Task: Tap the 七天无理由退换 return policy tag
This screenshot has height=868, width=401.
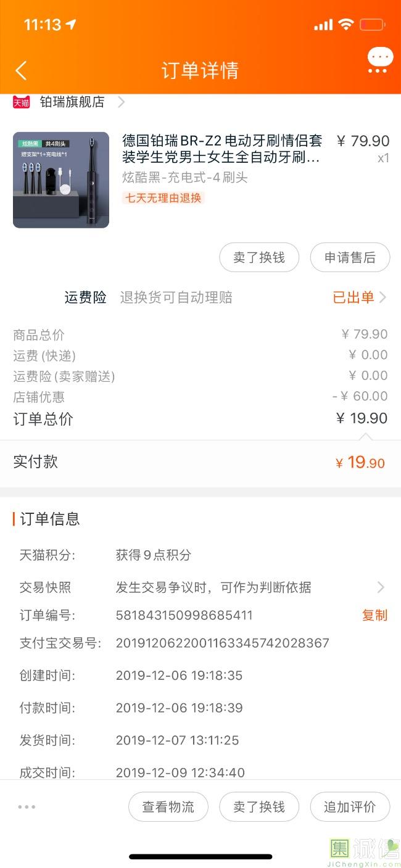Action: [163, 198]
